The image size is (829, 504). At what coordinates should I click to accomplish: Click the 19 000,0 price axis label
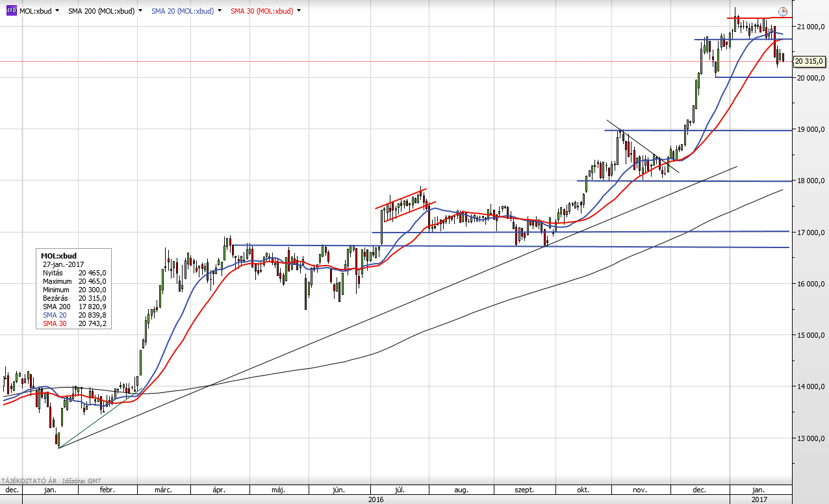tap(811, 129)
